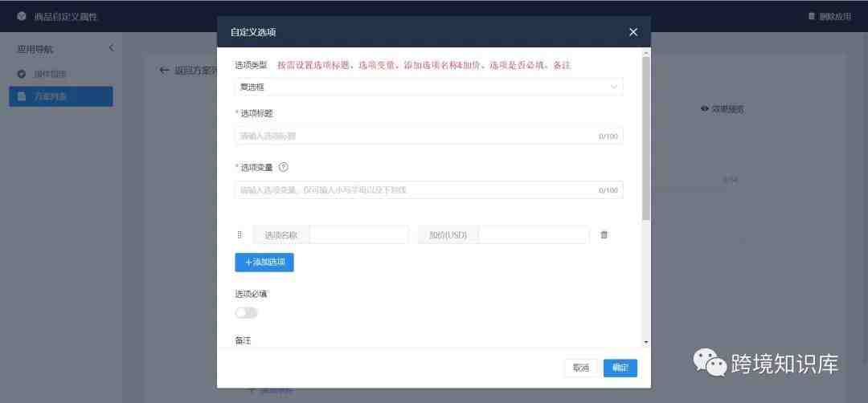This screenshot has height=403, width=868.
Task: Open the 选项类型 dropdown showing 复选框
Action: click(x=428, y=87)
